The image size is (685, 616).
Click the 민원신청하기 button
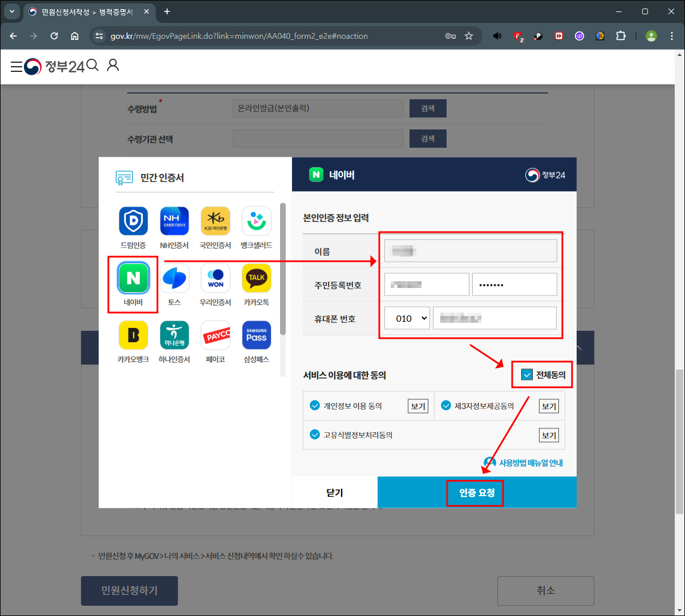[x=129, y=590]
